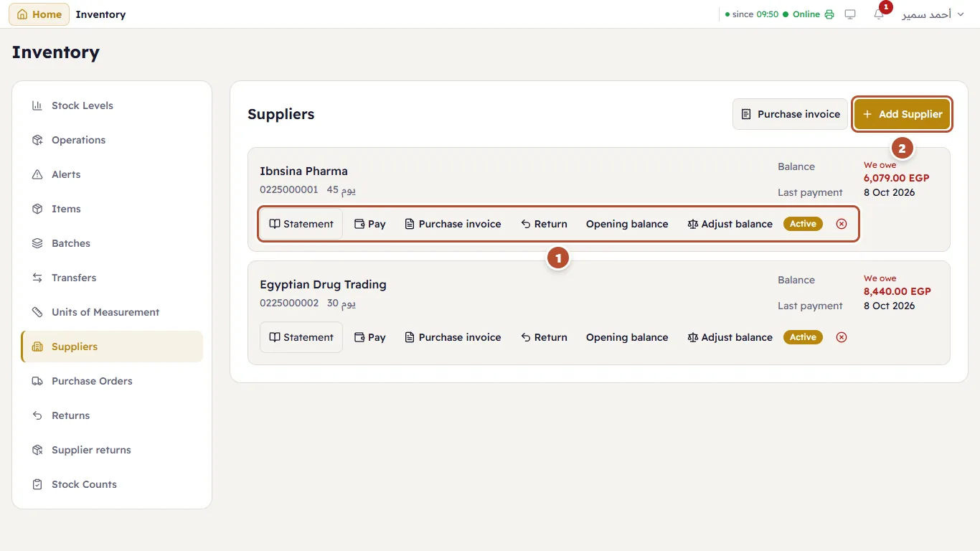Open Returns in sidebar
Image resolution: width=980 pixels, height=551 pixels.
point(112,415)
